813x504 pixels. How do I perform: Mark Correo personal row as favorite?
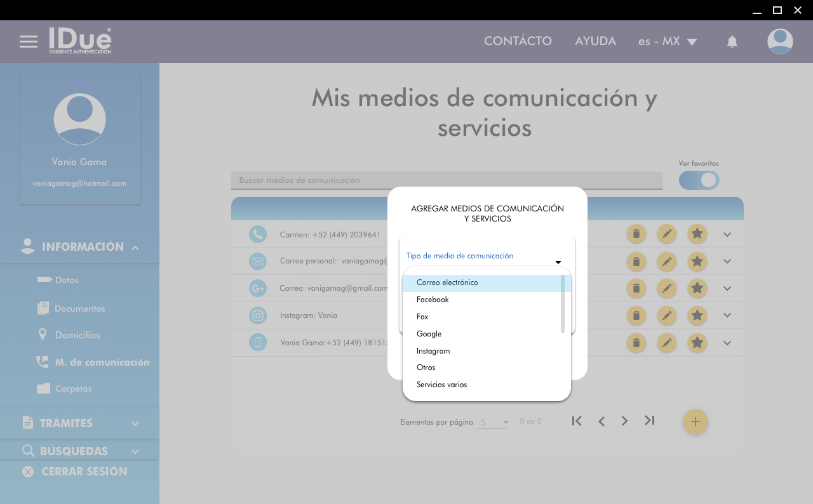tap(697, 262)
